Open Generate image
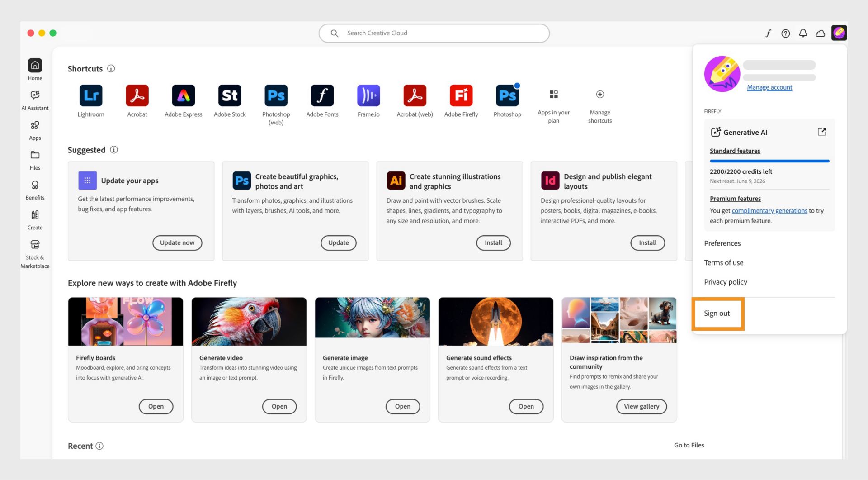Screen dimensions: 868x480 [x=403, y=406]
